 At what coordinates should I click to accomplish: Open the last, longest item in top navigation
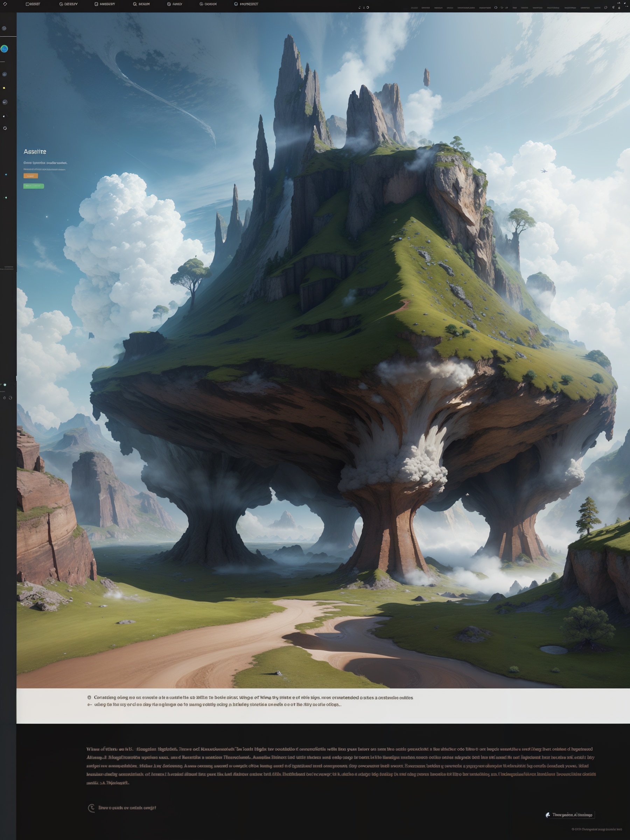pos(246,4)
